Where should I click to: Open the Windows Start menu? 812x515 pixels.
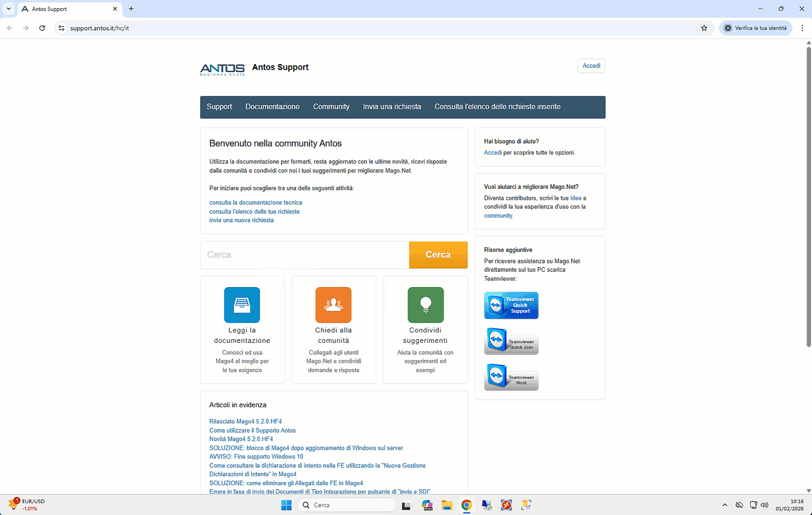pos(286,505)
